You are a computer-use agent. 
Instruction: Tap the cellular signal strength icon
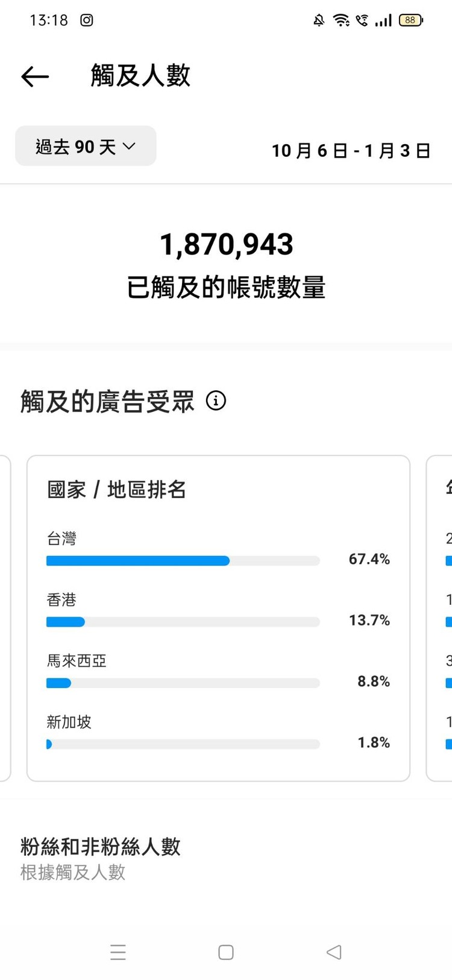(x=384, y=20)
